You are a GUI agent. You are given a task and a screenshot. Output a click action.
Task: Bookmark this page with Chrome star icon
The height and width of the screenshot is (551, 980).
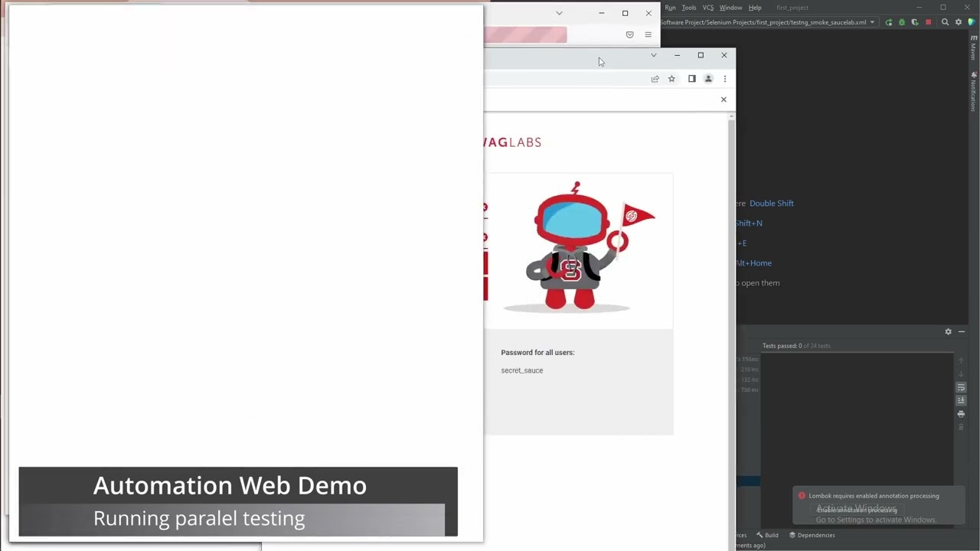tap(671, 79)
